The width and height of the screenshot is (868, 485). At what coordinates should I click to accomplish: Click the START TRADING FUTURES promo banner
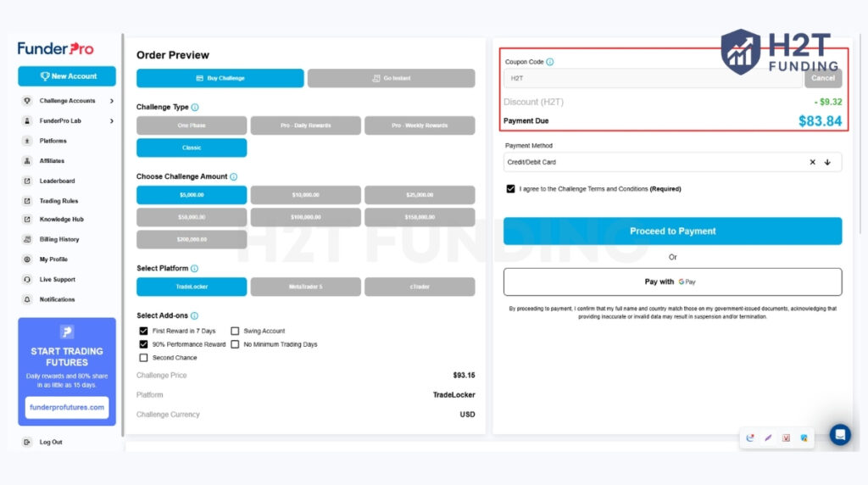tap(67, 371)
